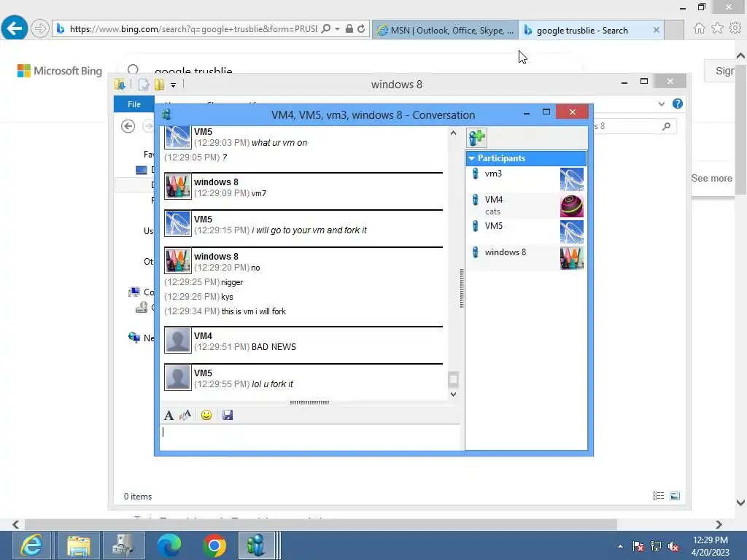
Task: Click the Pidgin taskbar button
Action: tap(258, 545)
